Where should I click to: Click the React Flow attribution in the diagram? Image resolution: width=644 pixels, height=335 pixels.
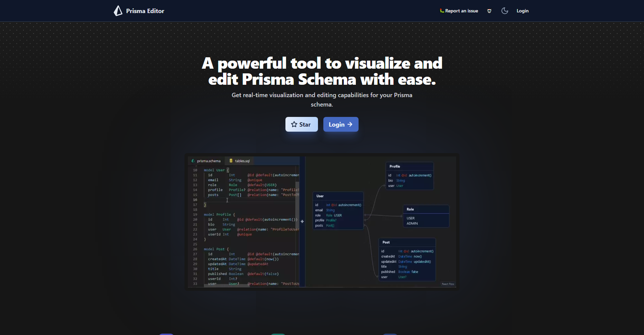pyautogui.click(x=448, y=284)
